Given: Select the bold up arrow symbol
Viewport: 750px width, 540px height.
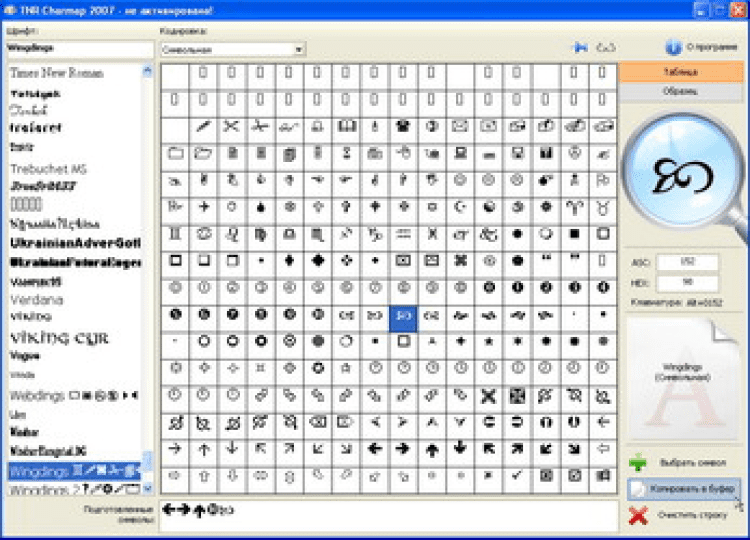Looking at the screenshot, I should coord(431,449).
